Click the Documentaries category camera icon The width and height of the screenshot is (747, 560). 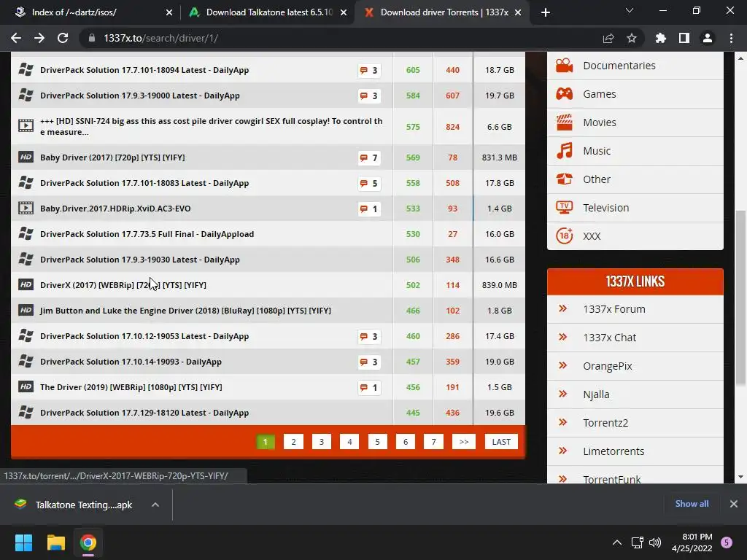tap(565, 66)
